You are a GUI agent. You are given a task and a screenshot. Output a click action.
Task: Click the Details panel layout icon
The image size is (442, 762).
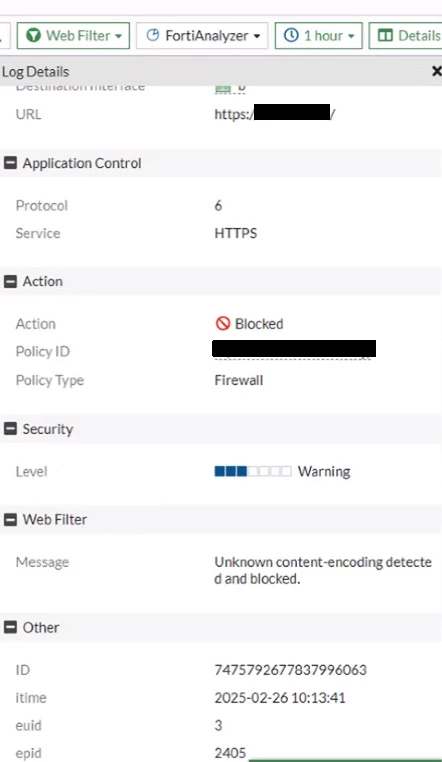[385, 35]
